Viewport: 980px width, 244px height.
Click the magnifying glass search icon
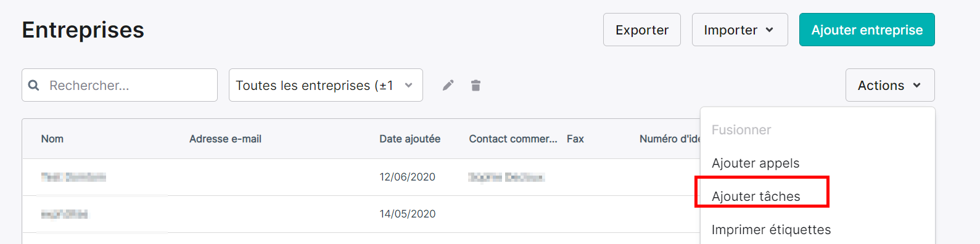click(34, 85)
